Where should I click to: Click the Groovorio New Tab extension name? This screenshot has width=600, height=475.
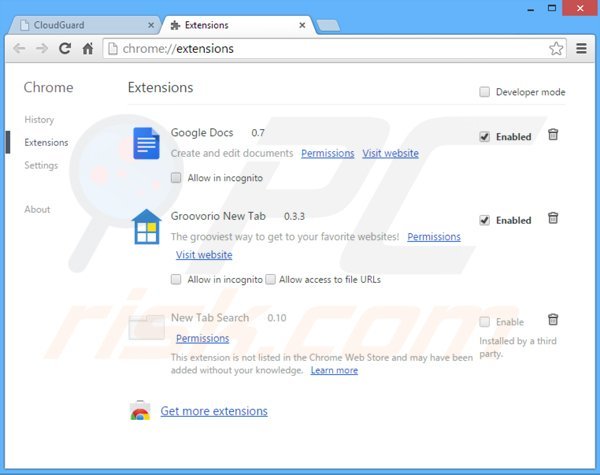tap(218, 216)
